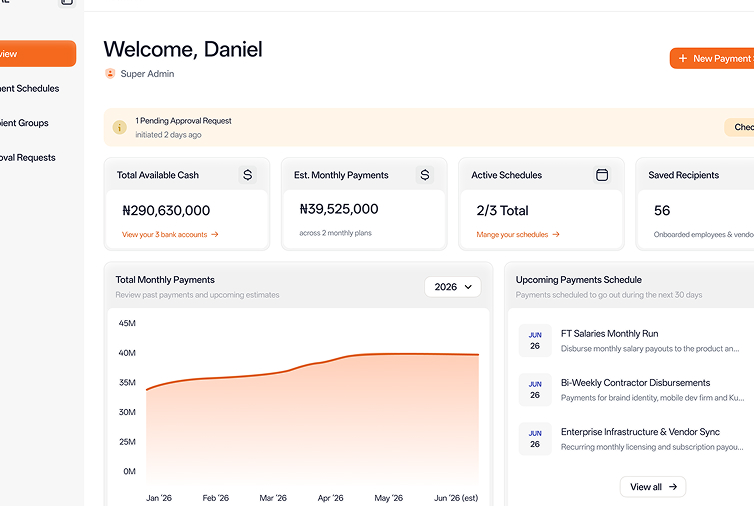Click Jan '26 chart axis label

click(159, 498)
